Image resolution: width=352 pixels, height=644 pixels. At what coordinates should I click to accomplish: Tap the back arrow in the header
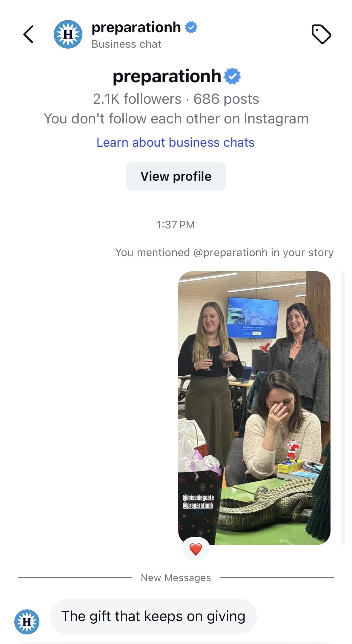(28, 34)
